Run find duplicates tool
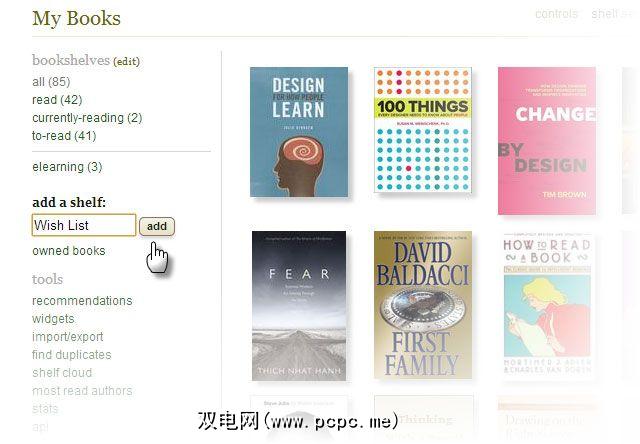Image resolution: width=640 pixels, height=444 pixels. tap(71, 355)
